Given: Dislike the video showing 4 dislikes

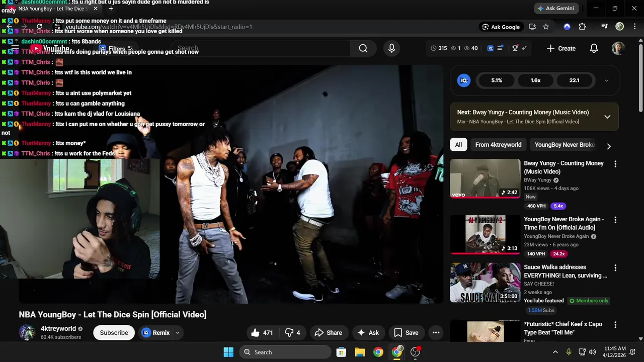Looking at the screenshot, I should coord(293,332).
